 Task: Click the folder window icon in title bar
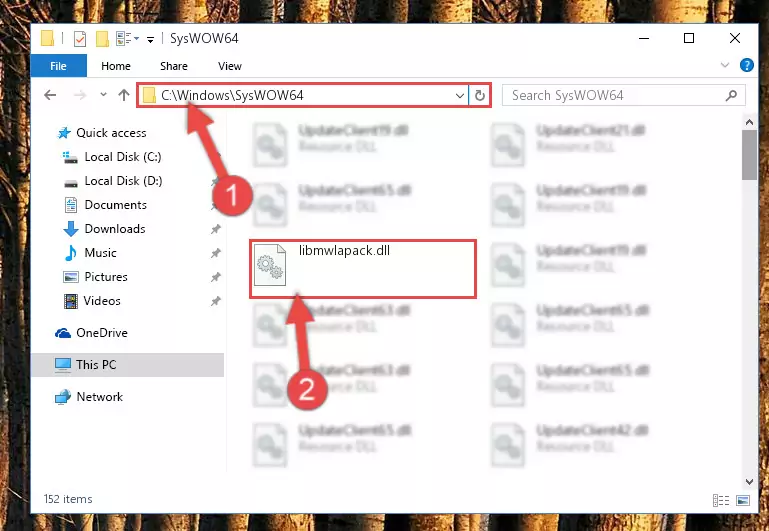pos(48,38)
